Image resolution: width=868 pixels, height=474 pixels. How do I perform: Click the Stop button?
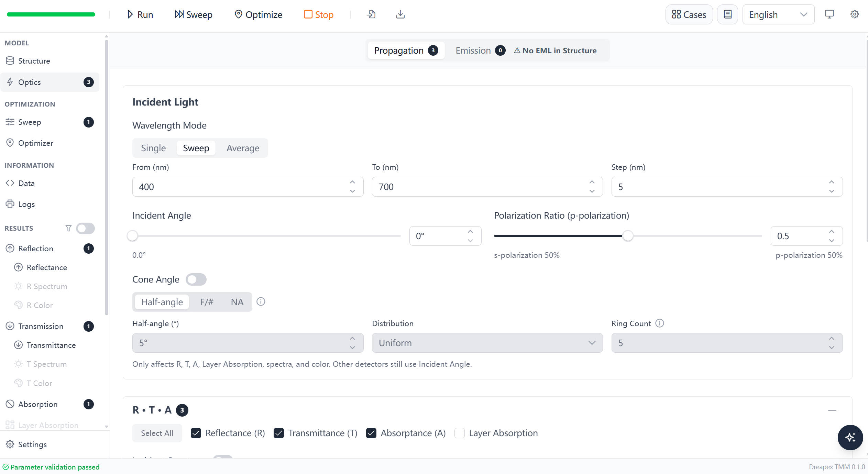319,14
